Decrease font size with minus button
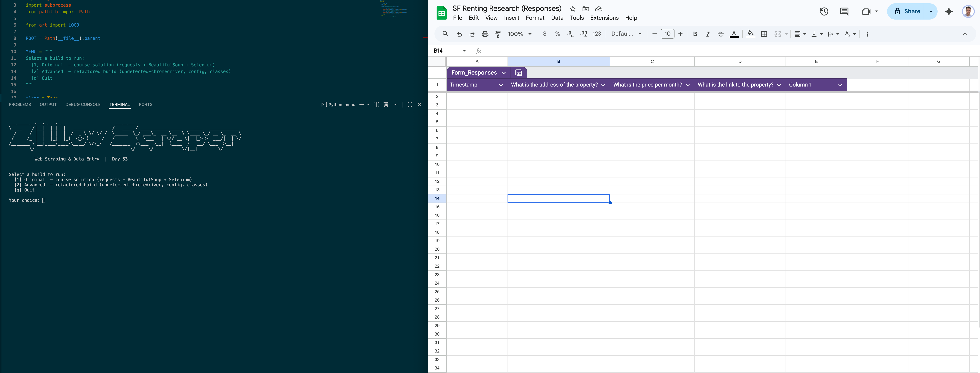Image resolution: width=980 pixels, height=373 pixels. coord(654,34)
